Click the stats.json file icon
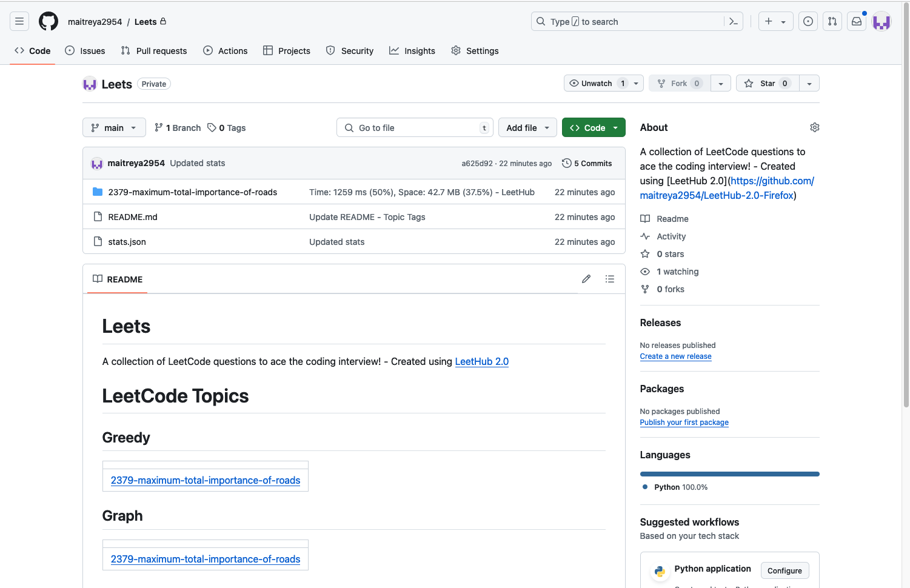This screenshot has height=588, width=910. point(98,241)
